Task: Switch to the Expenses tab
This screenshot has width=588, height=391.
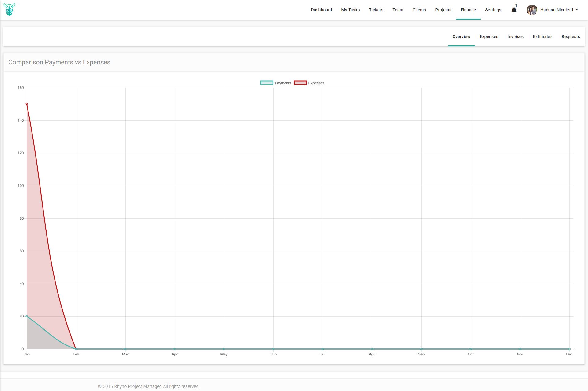Action: [x=489, y=36]
